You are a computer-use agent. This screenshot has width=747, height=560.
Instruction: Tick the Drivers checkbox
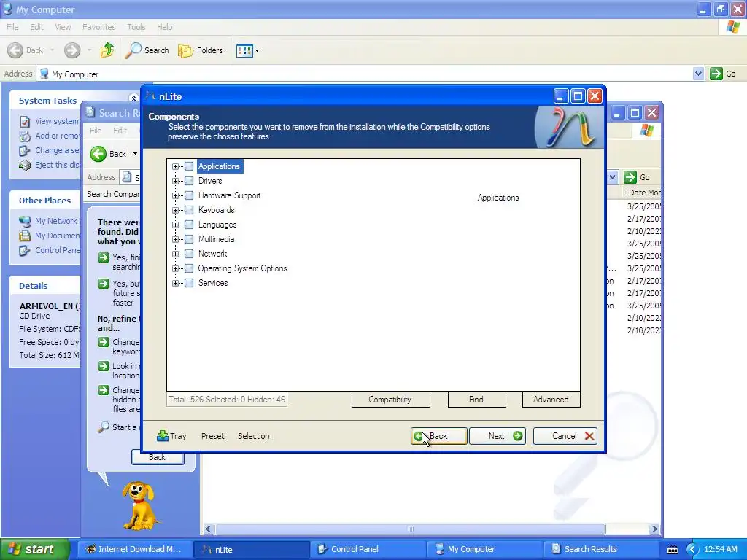click(189, 181)
